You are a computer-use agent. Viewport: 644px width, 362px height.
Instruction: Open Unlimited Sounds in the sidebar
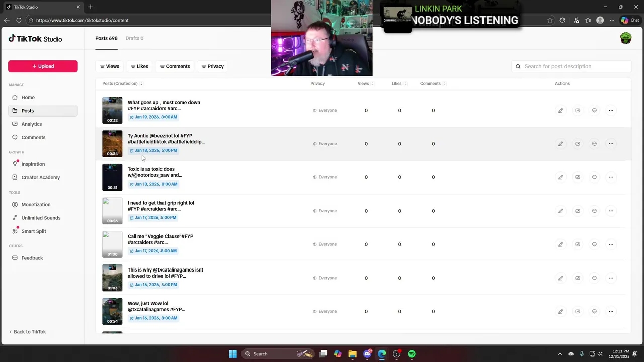point(43,218)
